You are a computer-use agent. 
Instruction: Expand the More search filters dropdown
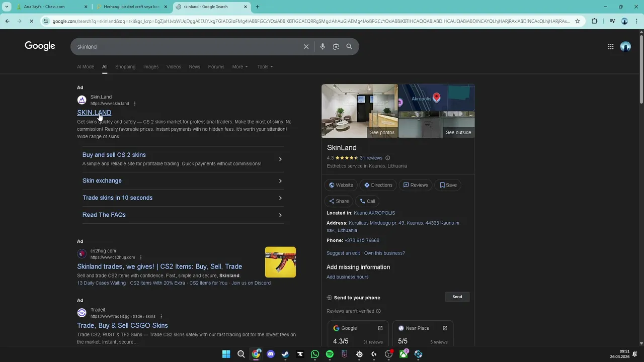coord(240,67)
